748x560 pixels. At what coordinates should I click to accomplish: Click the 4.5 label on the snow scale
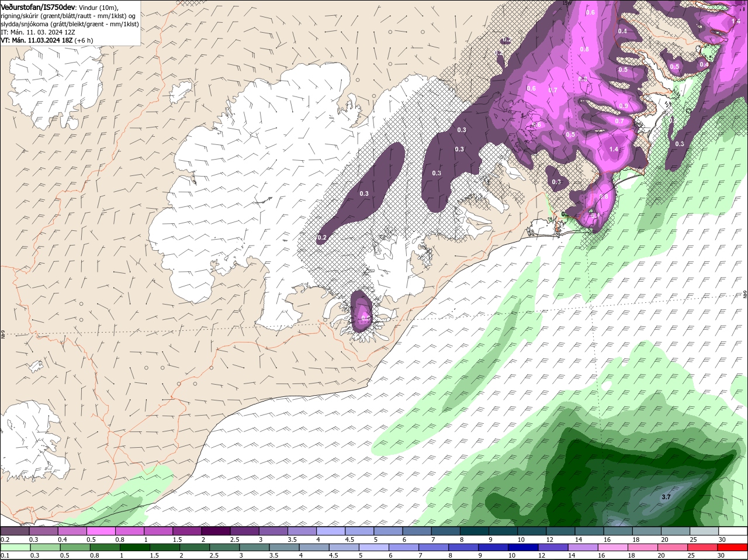[x=349, y=539]
